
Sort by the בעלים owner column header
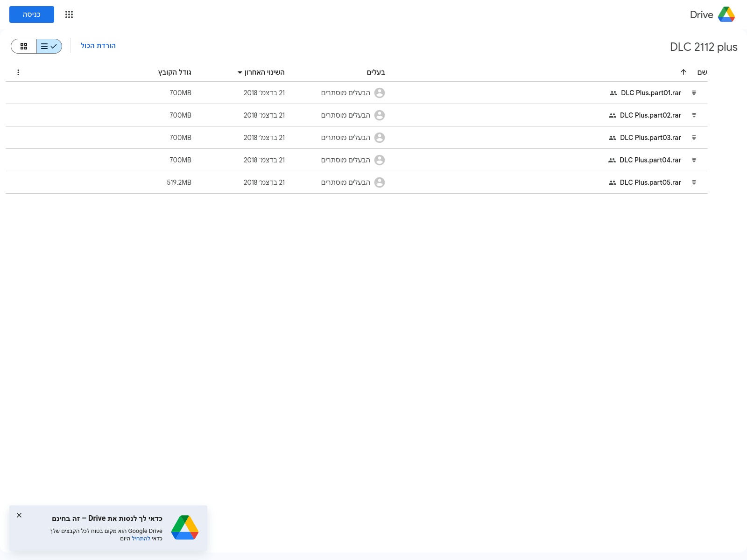376,72
